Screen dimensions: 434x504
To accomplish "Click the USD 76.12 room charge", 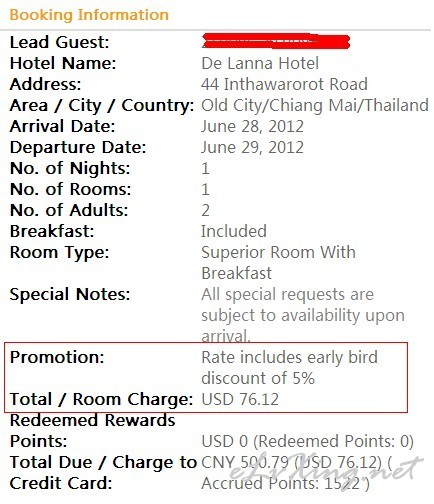I will click(x=240, y=399).
